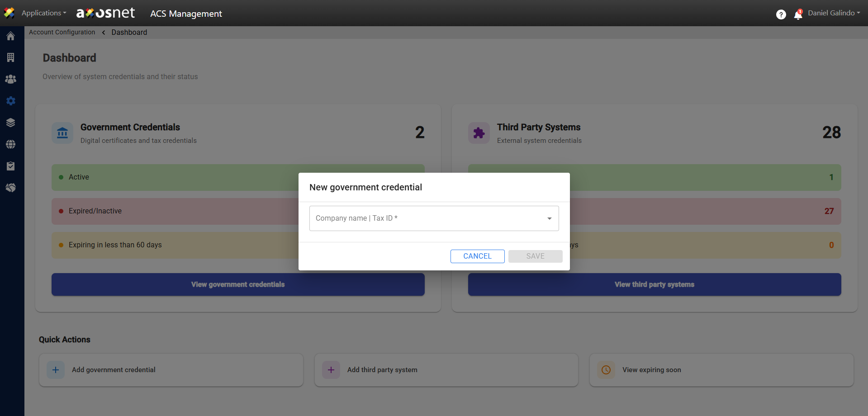Open the help question mark icon
Viewport: 868px width, 416px height.
click(x=781, y=14)
